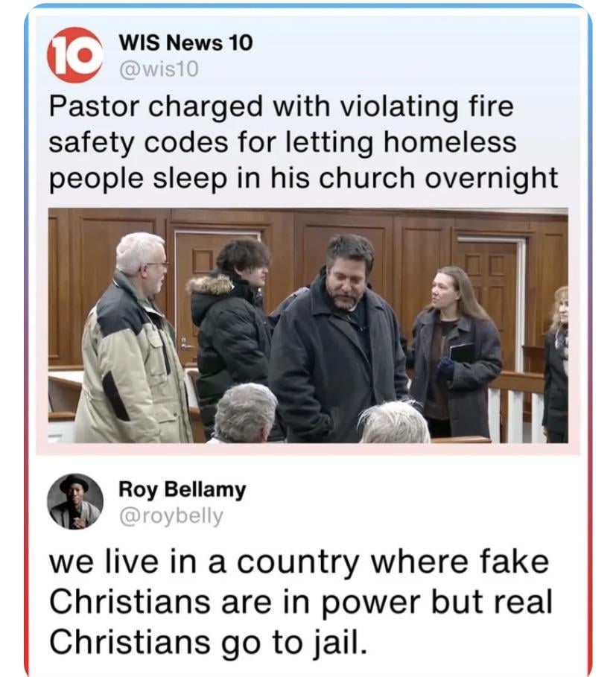This screenshot has height=677, width=616.
Task: Visit the @roybelly handle
Action: (x=171, y=516)
